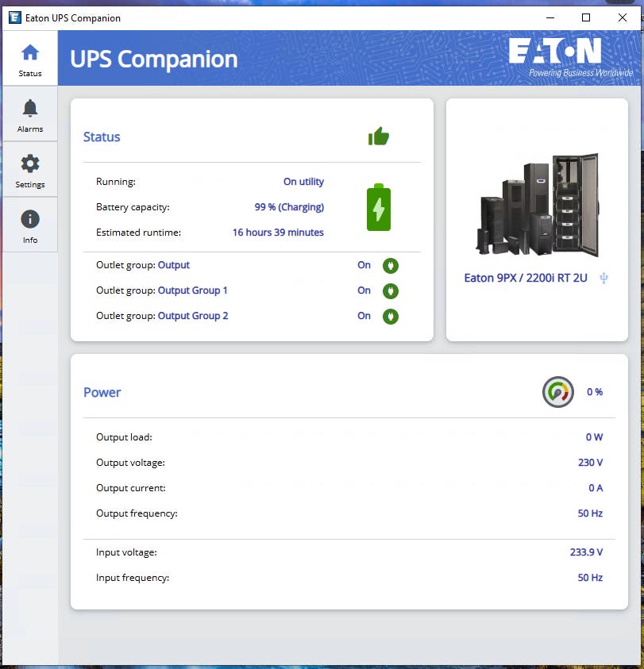Click the '99 % (Charging)' battery value
This screenshot has height=669, width=644.
289,207
